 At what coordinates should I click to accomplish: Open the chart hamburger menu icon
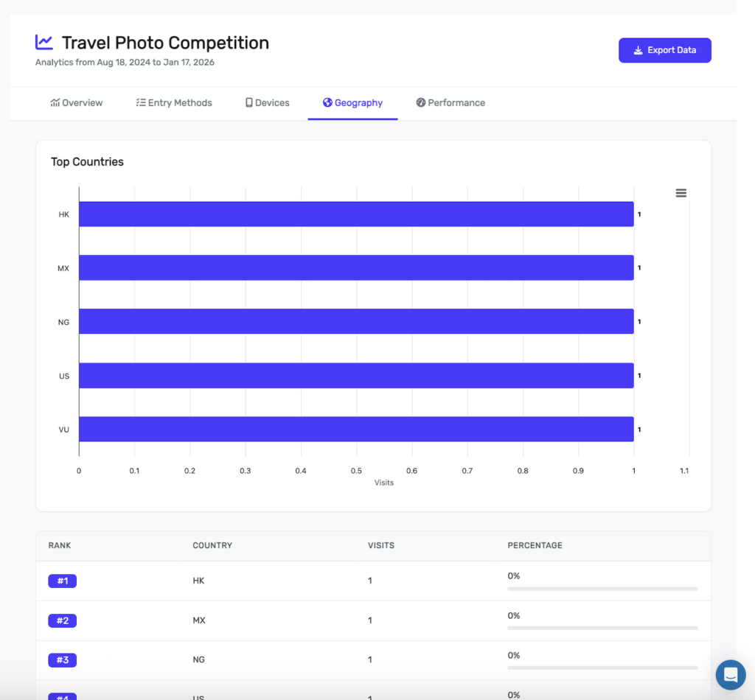click(x=681, y=193)
